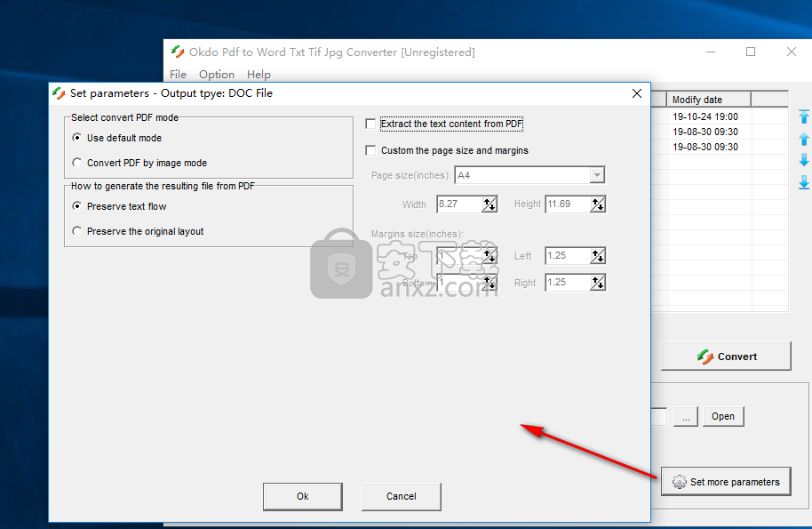Screen dimensions: 812x529
Task: Click the Height spinner arrows
Action: tap(598, 204)
